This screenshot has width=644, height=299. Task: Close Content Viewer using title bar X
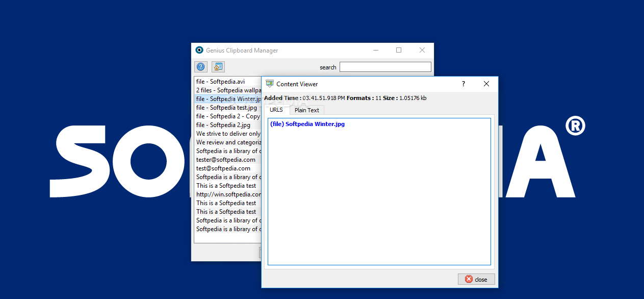coord(486,84)
